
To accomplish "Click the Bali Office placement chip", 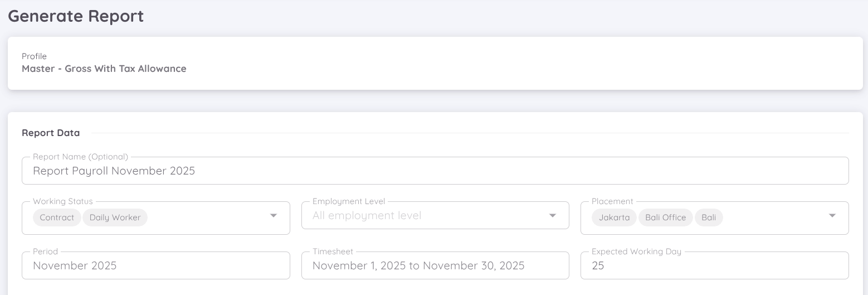I will (x=665, y=217).
